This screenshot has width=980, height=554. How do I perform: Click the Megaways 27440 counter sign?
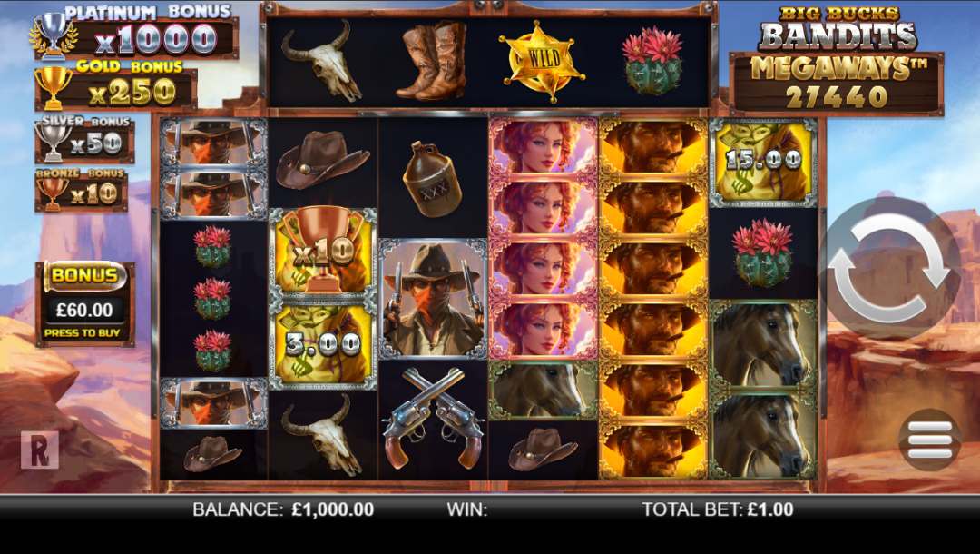[837, 84]
